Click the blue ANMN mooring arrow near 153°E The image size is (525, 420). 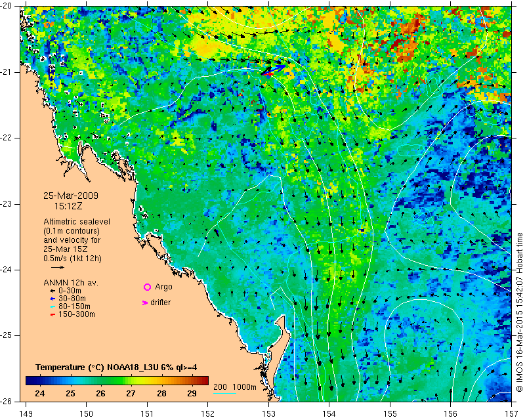pyautogui.click(x=274, y=69)
